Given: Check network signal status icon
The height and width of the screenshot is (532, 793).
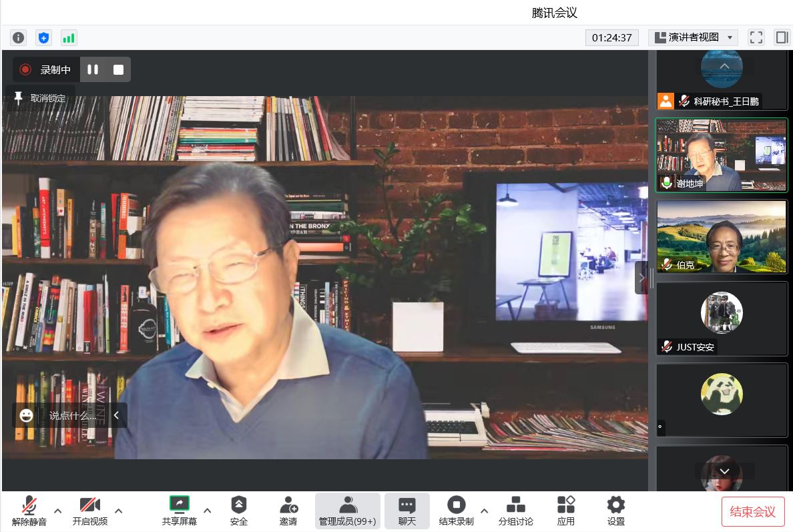Looking at the screenshot, I should pyautogui.click(x=69, y=38).
